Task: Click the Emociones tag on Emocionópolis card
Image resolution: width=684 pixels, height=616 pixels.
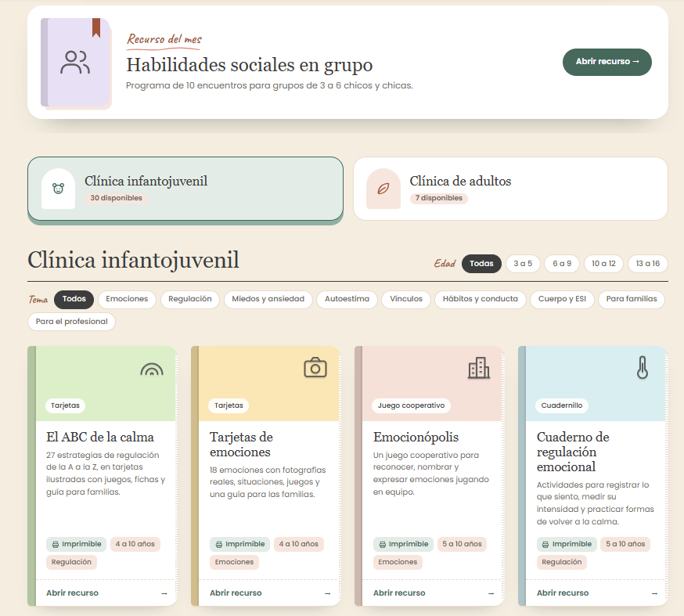Action: (x=398, y=562)
